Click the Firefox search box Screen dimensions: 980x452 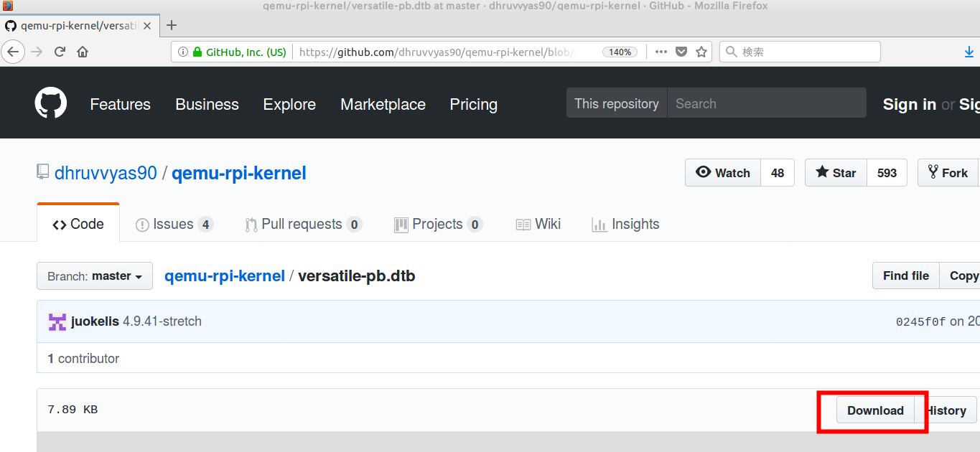pos(800,52)
